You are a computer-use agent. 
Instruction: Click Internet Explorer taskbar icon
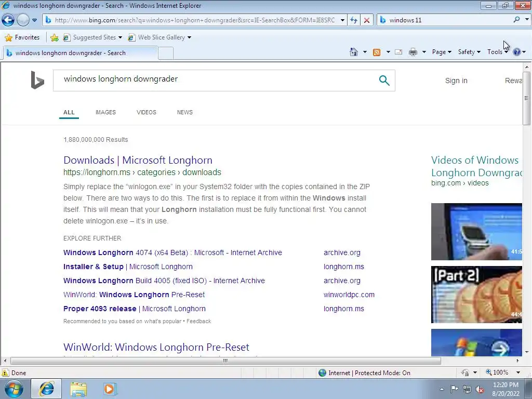pyautogui.click(x=46, y=389)
